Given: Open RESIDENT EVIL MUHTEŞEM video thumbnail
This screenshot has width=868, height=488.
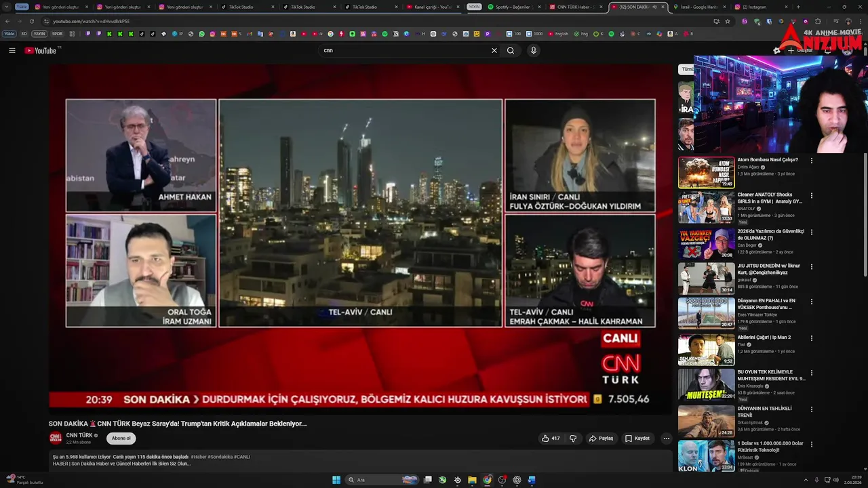Looking at the screenshot, I should click(x=706, y=384).
